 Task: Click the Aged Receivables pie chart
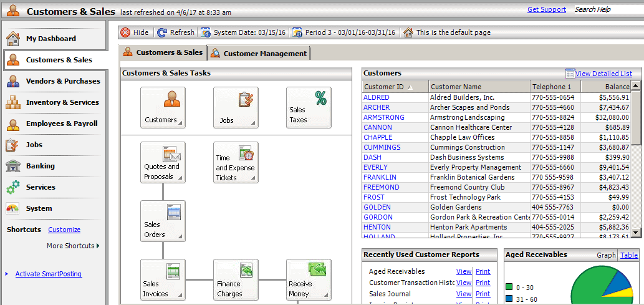(602, 286)
